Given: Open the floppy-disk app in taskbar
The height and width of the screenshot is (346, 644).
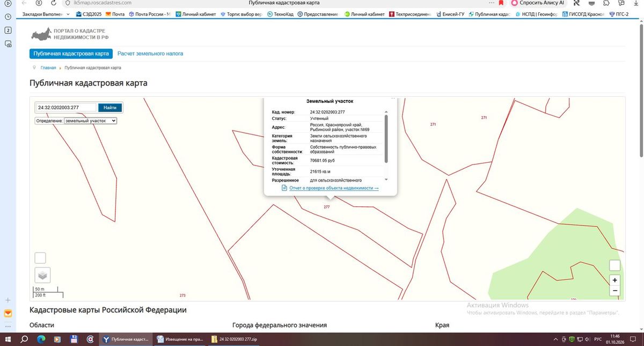Looking at the screenshot, I should (x=74, y=340).
